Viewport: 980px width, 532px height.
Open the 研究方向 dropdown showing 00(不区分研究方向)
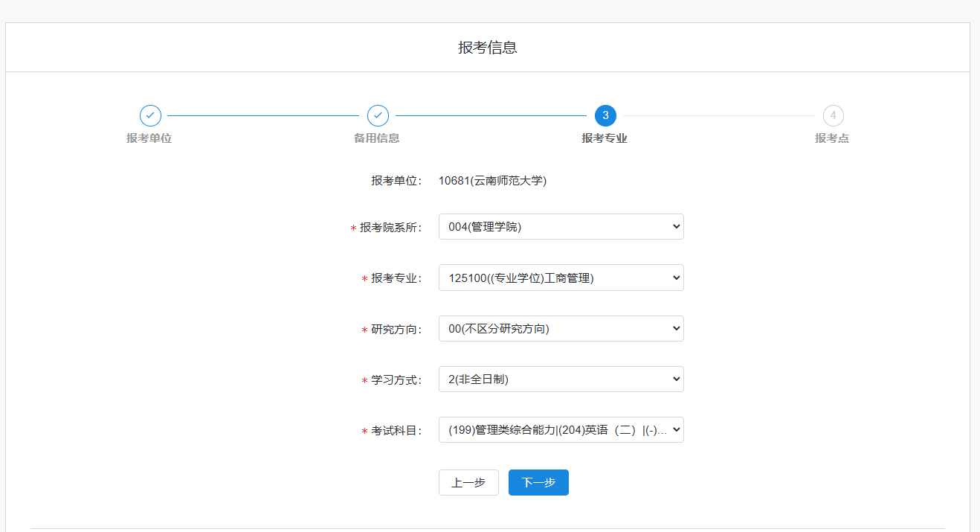(561, 328)
